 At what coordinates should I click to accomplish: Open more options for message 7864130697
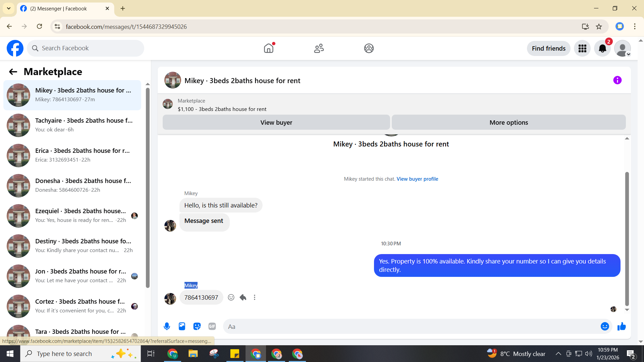click(x=255, y=298)
